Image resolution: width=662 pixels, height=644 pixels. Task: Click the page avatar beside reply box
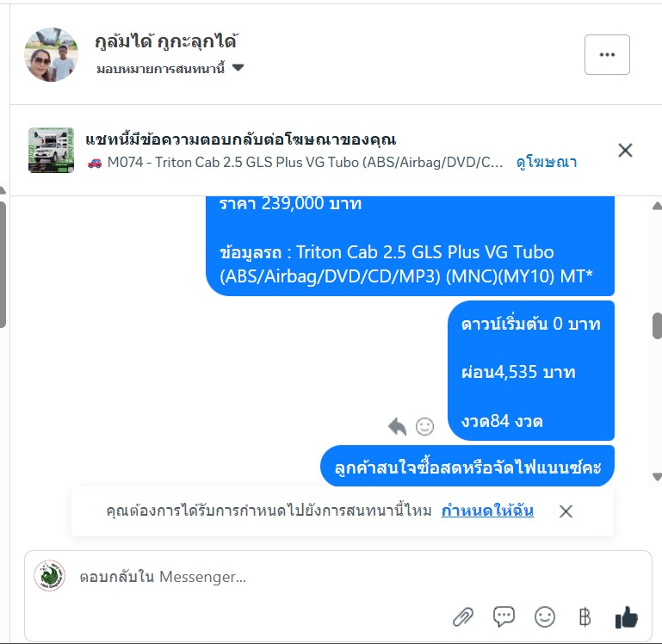[x=50, y=576]
